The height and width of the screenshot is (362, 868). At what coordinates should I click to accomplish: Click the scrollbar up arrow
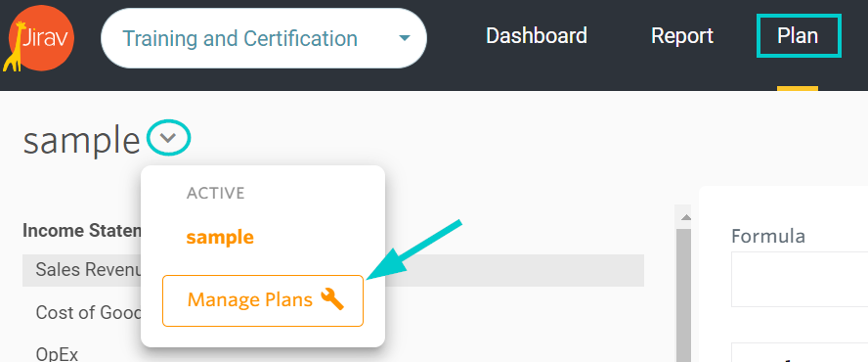click(685, 217)
